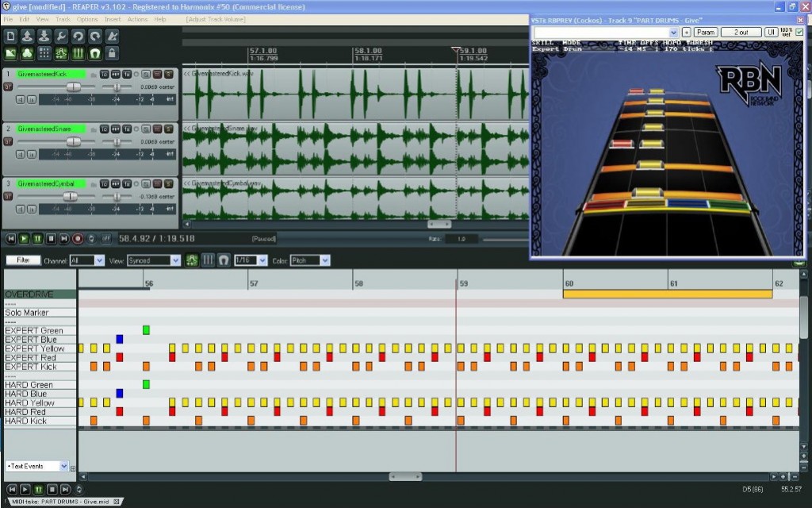Click the Param button in plugin window

click(706, 33)
